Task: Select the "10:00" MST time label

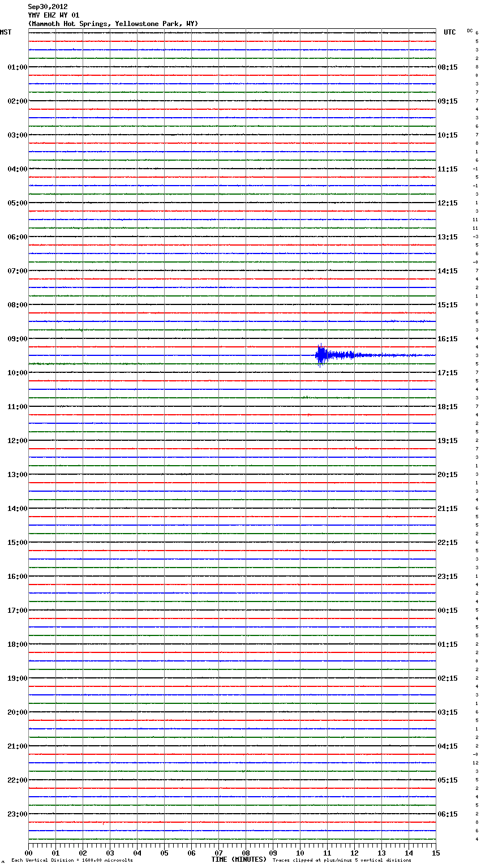Action: 18,373
